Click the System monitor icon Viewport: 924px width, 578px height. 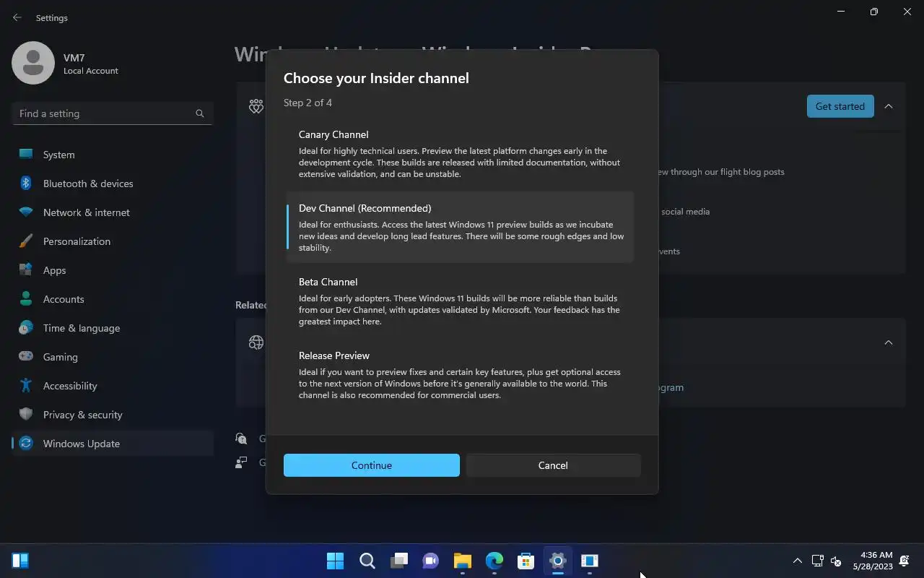(26, 155)
